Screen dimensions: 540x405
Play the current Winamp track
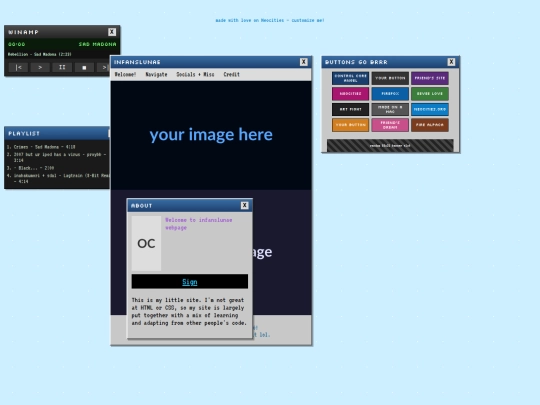point(40,68)
